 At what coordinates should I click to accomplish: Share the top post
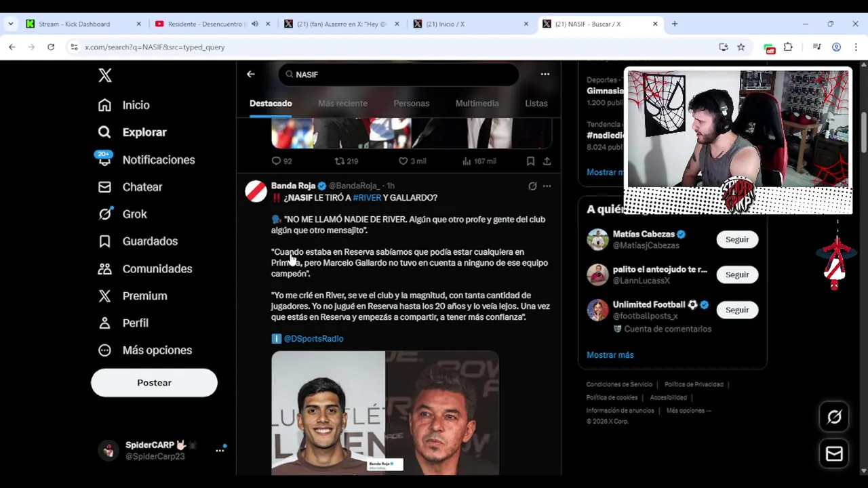pyautogui.click(x=547, y=161)
